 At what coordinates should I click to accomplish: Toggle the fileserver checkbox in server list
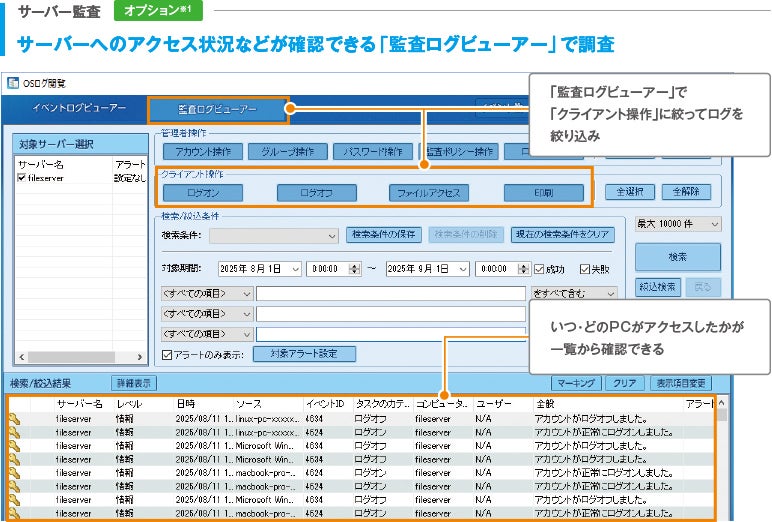[22, 178]
